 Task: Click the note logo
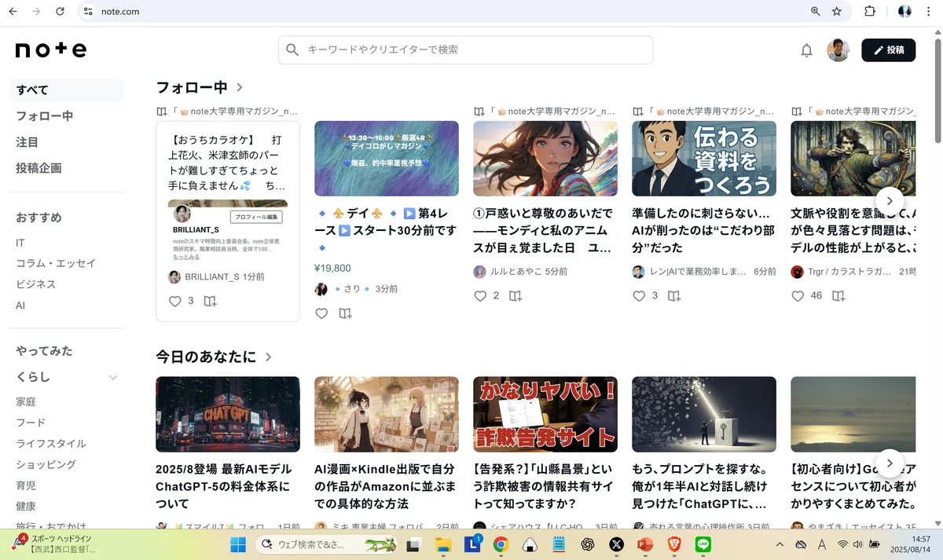(51, 49)
